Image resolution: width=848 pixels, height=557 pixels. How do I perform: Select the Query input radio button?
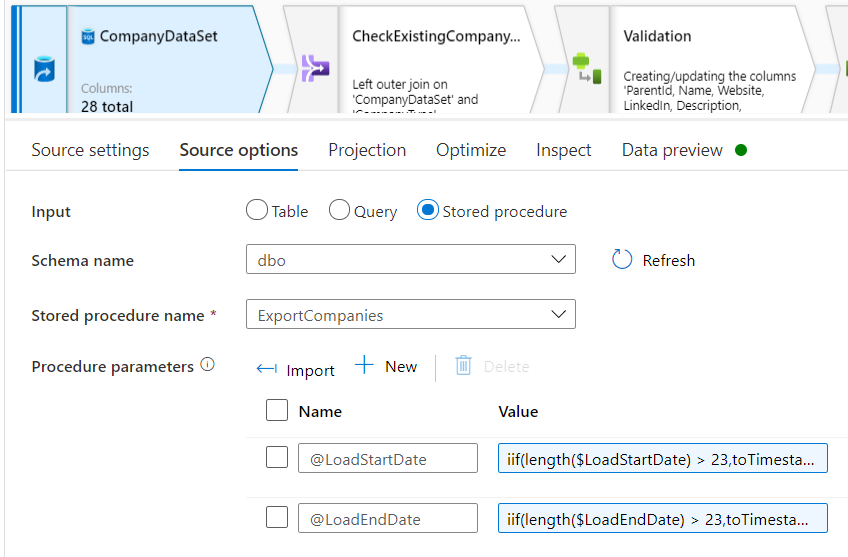pos(340,211)
